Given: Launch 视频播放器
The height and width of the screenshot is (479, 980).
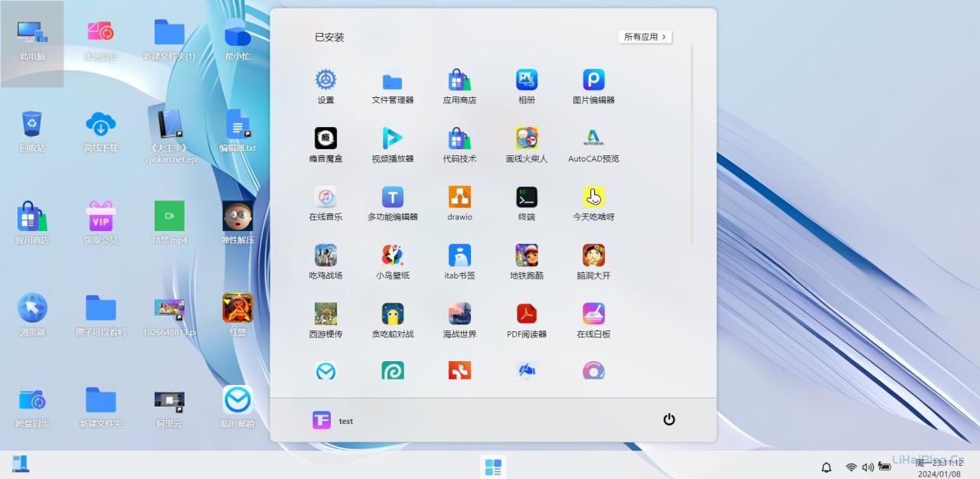Looking at the screenshot, I should 392,145.
